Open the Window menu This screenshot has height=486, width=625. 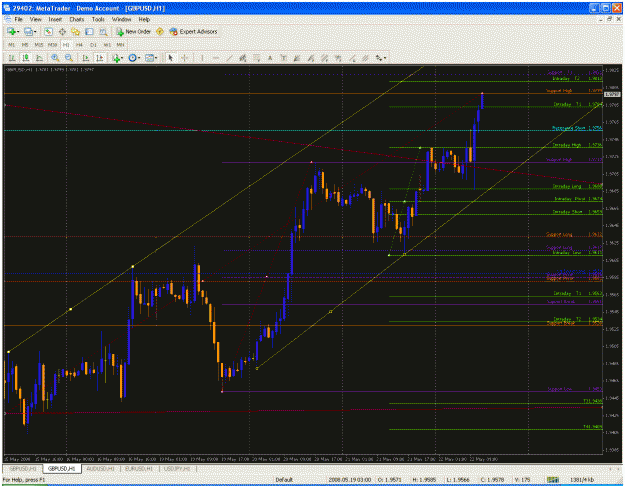click(x=121, y=19)
